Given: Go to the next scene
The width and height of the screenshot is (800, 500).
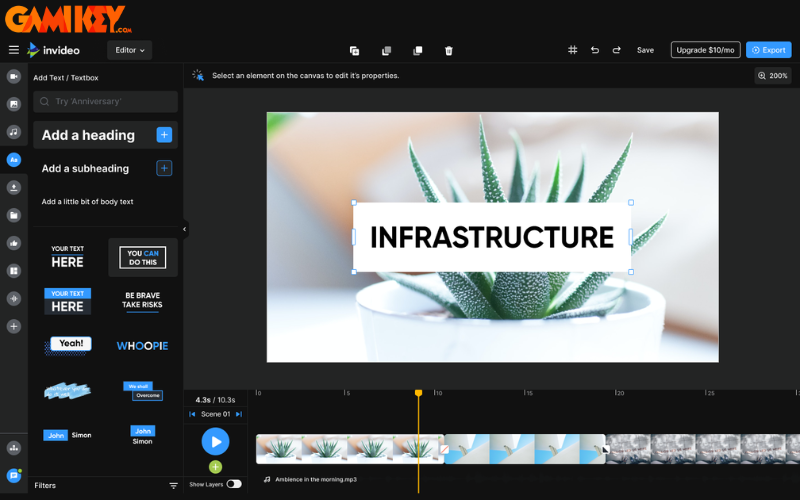Looking at the screenshot, I should pyautogui.click(x=238, y=414).
